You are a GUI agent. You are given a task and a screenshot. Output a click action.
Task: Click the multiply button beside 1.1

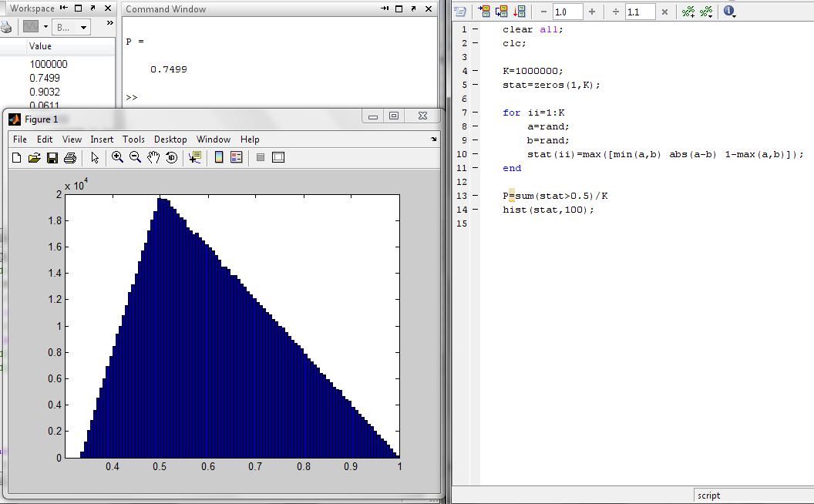[664, 12]
